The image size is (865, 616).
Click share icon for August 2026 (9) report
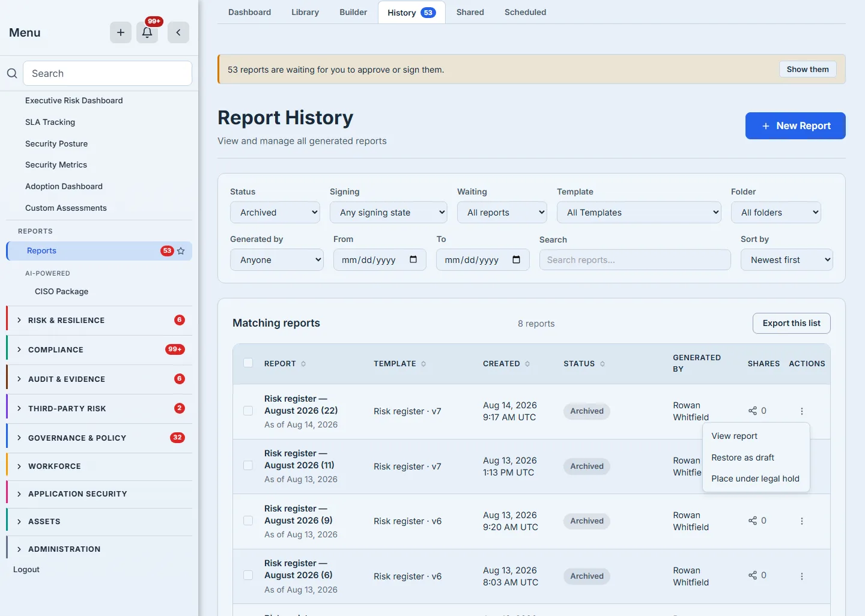pos(753,521)
